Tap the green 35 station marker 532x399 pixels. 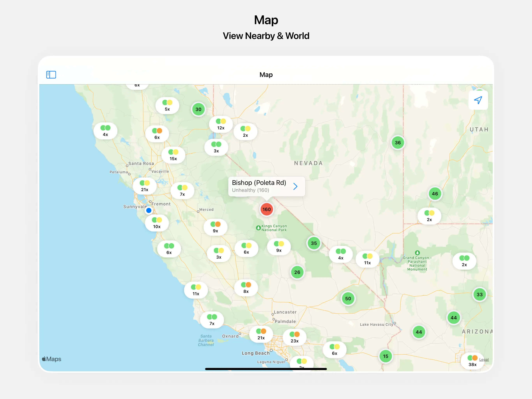(314, 243)
